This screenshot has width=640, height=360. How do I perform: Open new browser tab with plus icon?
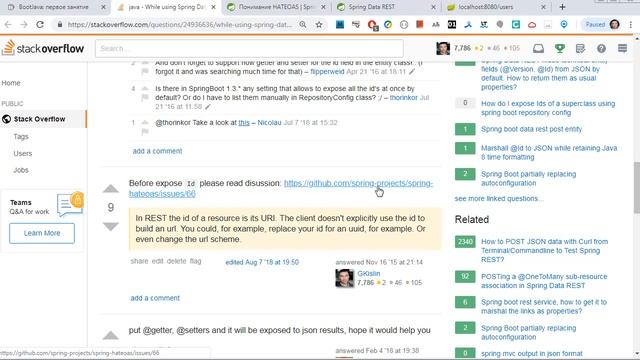[562, 7]
